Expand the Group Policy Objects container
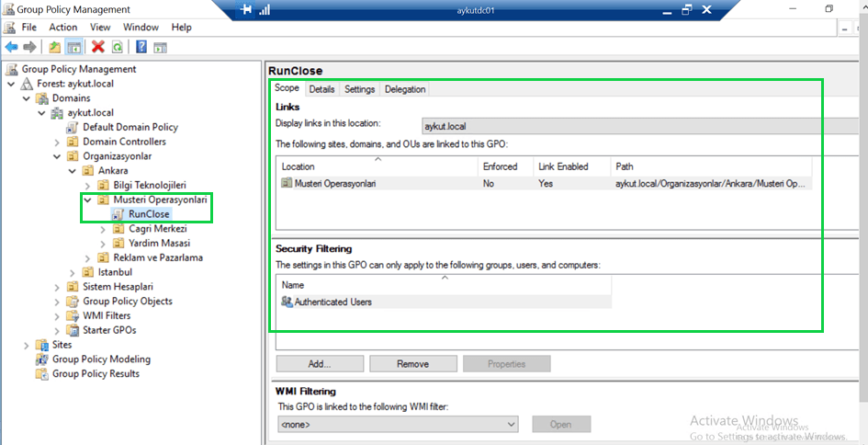Image resolution: width=868 pixels, height=445 pixels. [x=58, y=302]
